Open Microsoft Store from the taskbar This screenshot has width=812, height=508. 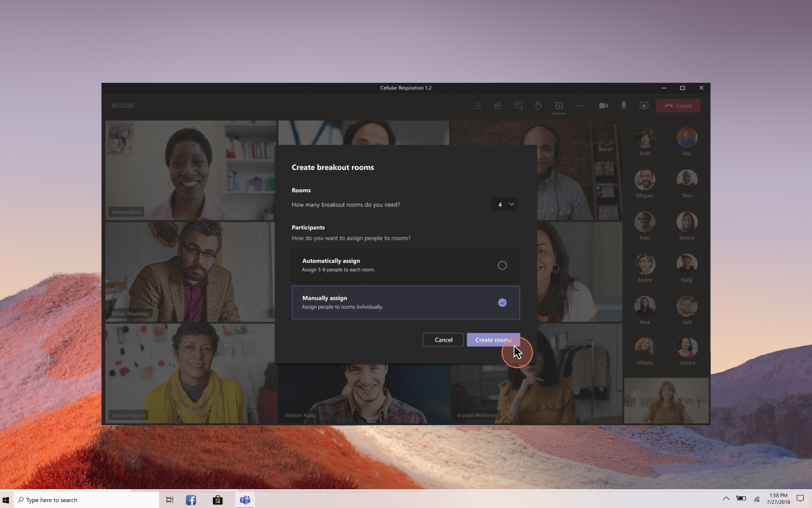click(x=217, y=499)
